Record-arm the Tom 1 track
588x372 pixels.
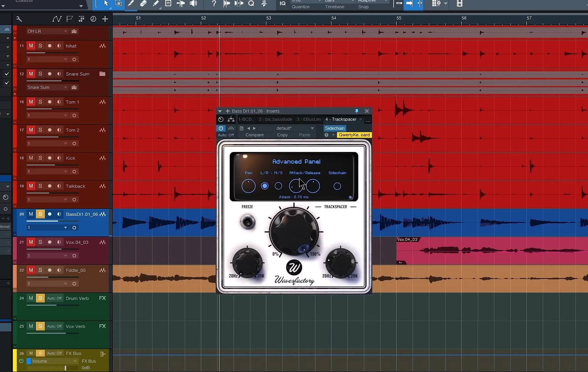(x=50, y=102)
